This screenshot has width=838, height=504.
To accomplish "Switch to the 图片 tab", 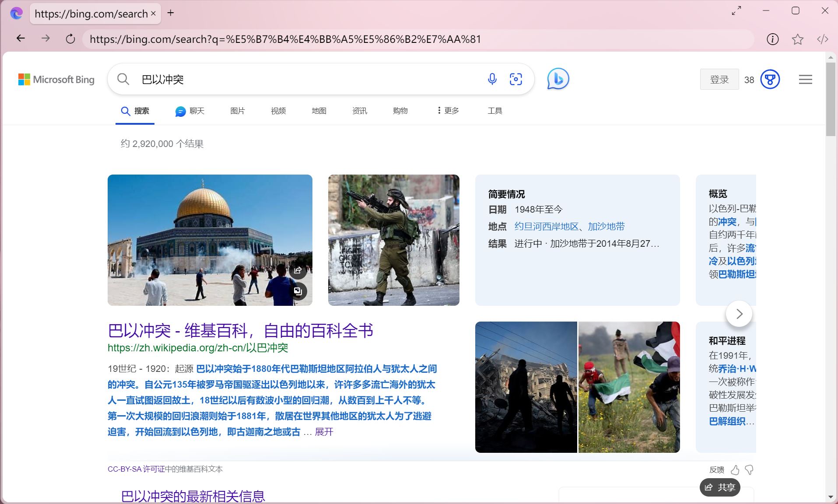I will pos(237,111).
